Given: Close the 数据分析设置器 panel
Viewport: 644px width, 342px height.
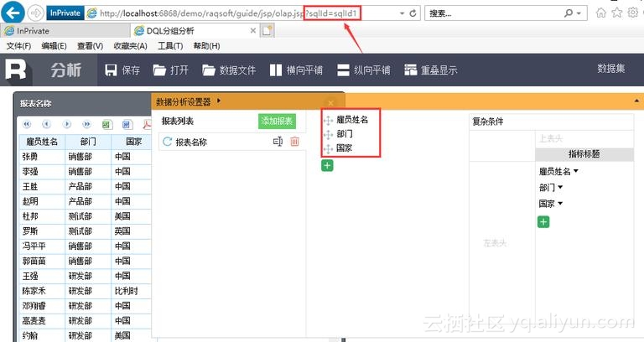Looking at the screenshot, I should 330,102.
